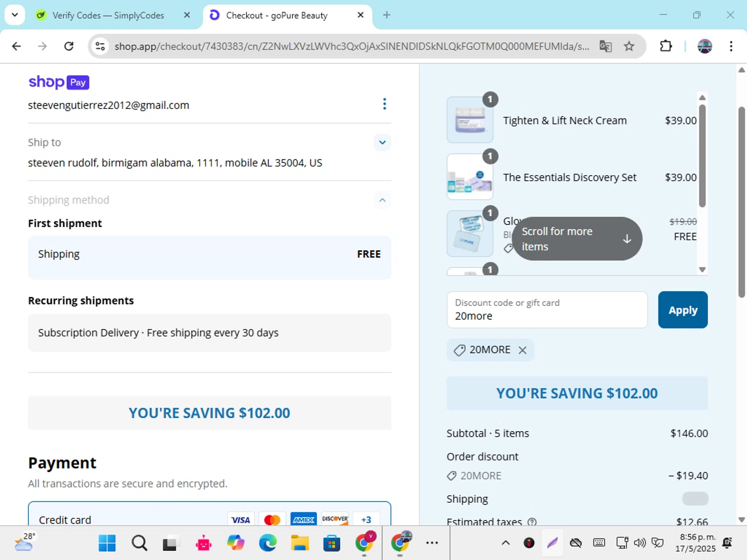Switch to the Verify Codes SimplyCodes tab
This screenshot has height=560, width=747.
click(x=108, y=15)
